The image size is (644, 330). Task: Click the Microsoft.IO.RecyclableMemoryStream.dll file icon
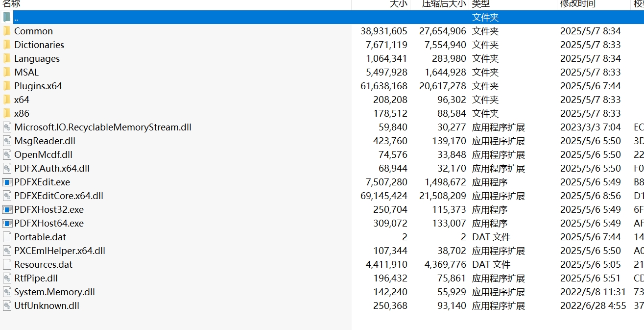tap(6, 127)
